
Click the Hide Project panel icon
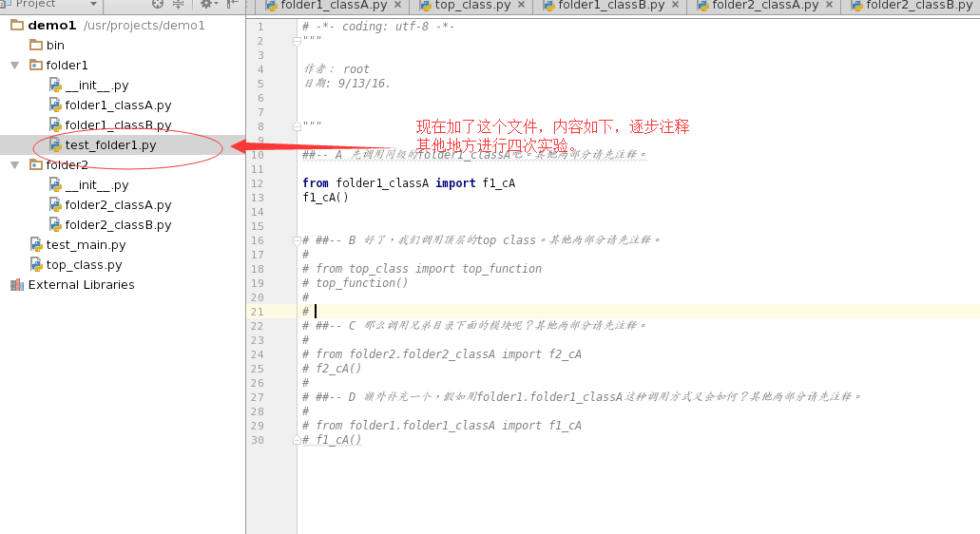233,4
